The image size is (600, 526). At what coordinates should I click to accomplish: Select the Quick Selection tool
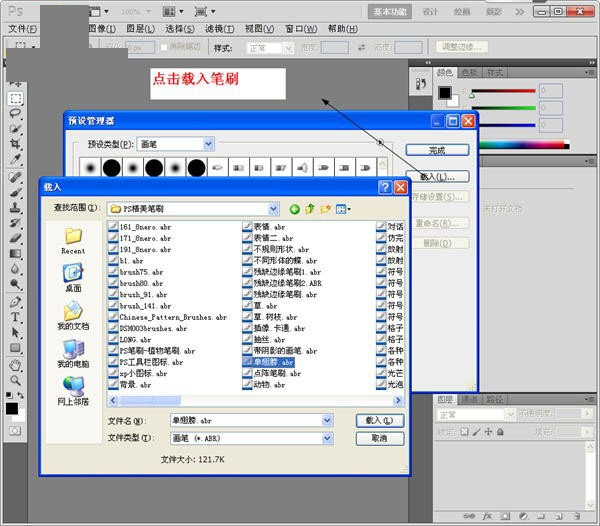click(x=16, y=129)
